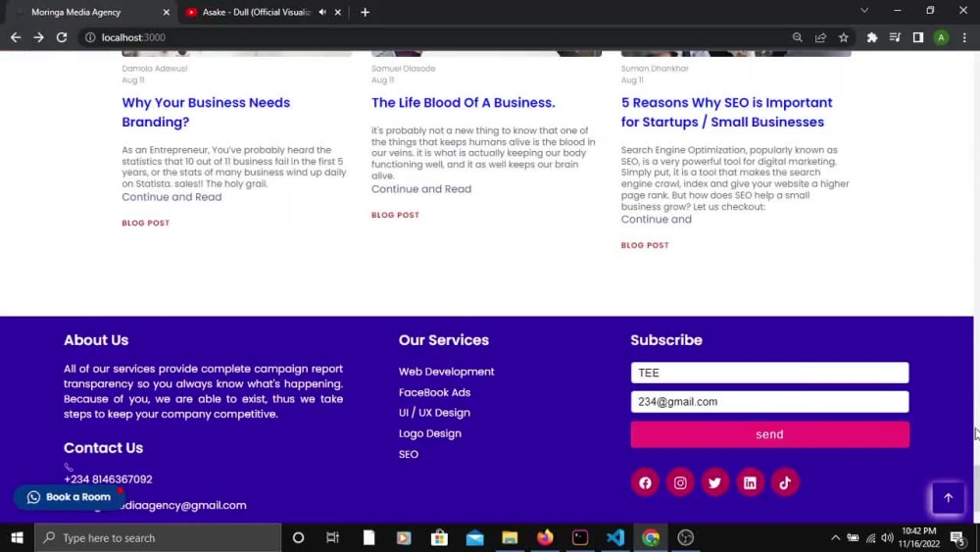Screen dimensions: 980x552
Task: Open the zoom magnifier icon in address bar
Action: click(x=798, y=37)
